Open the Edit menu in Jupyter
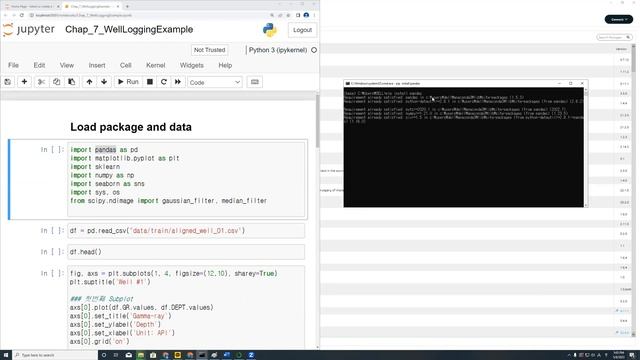This screenshot has height=360, width=640. [x=39, y=65]
